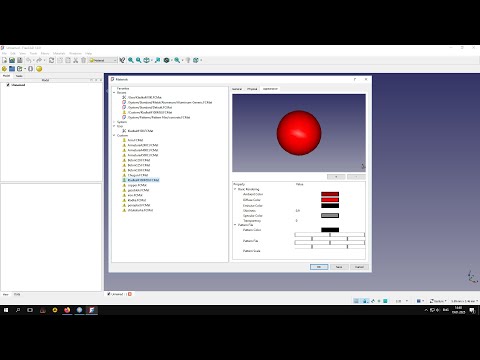The width and height of the screenshot is (480, 360).
Task: Switch to the Appearance tab in Materials dialog
Action: [270, 89]
